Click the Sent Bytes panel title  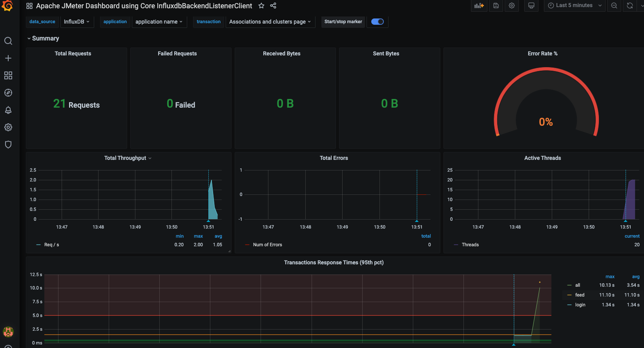click(x=386, y=53)
